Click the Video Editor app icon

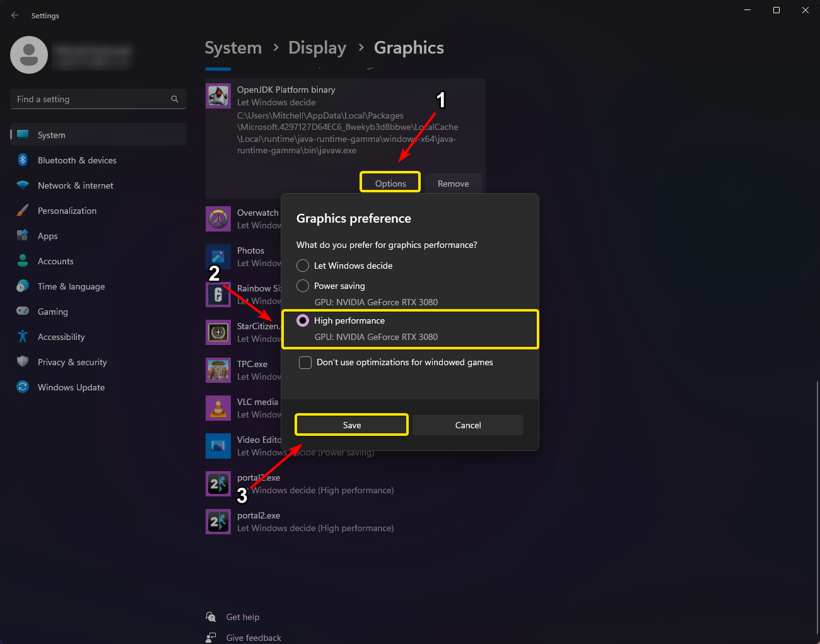(x=218, y=446)
